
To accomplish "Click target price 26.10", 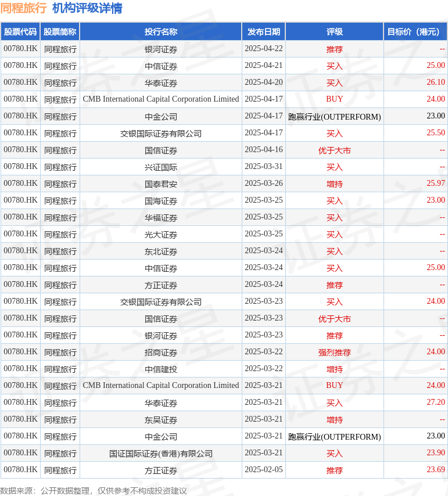I will 436,82.
